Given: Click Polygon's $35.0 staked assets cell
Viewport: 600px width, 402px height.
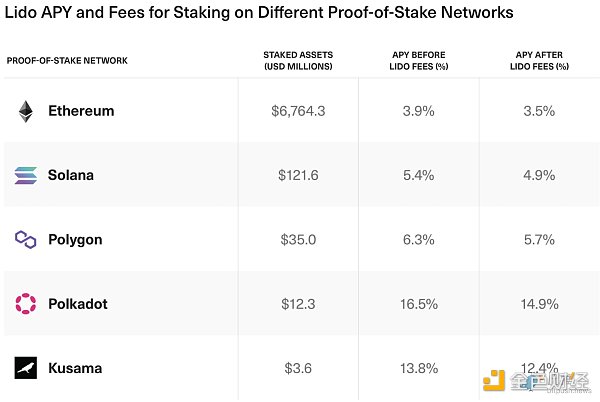Looking at the screenshot, I should 298,240.
